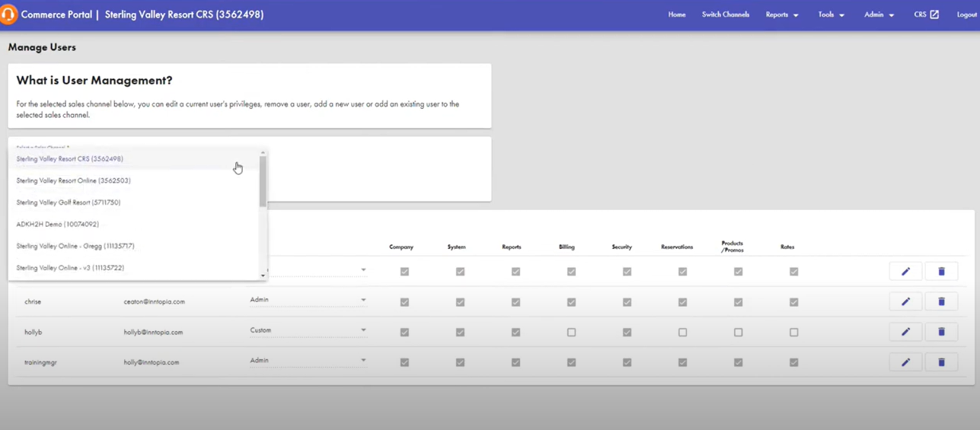Screen dimensions: 980x430
Task: Open Switch Channels in top navigation
Action: pos(726,14)
